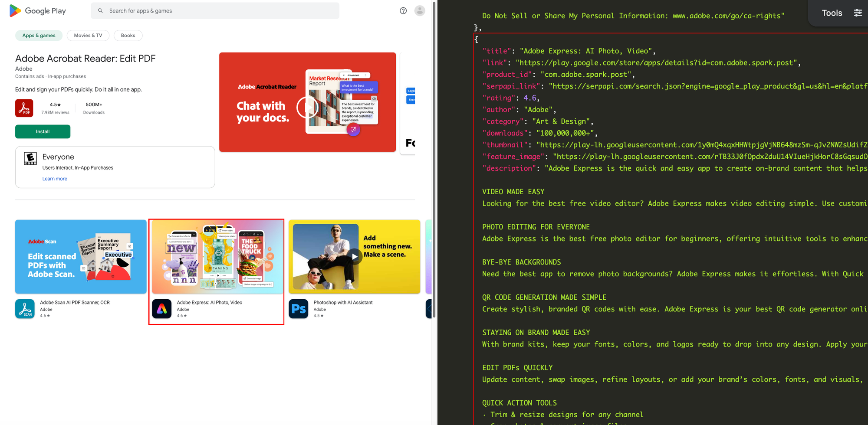Viewport: 868px width, 425px height.
Task: Open the Adobe Express app icon
Action: pos(162,309)
